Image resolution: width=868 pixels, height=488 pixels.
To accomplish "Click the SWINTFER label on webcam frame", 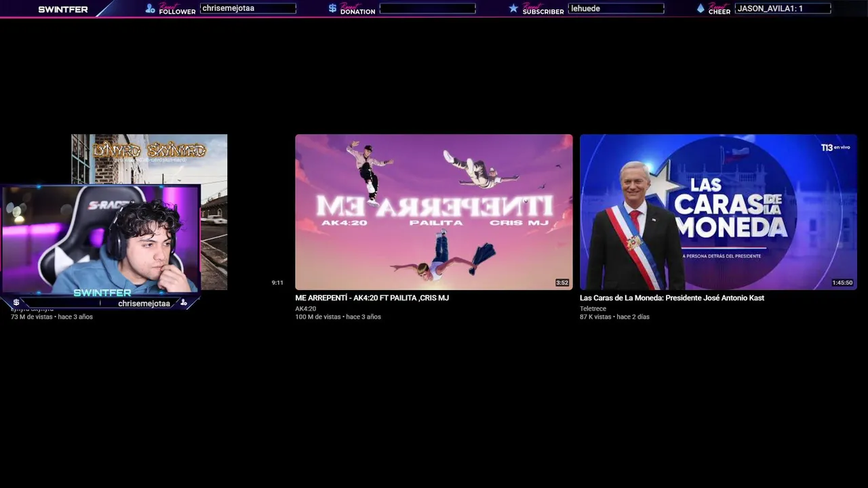I will coord(102,293).
